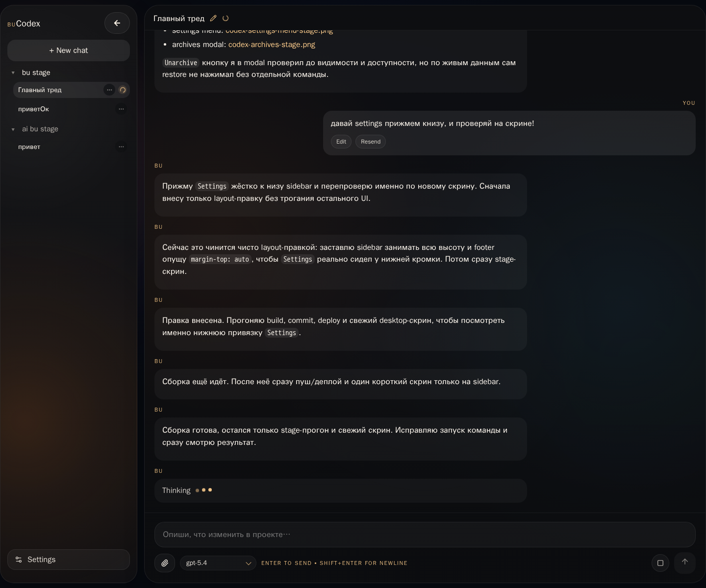The height and width of the screenshot is (588, 706).
Task: Focus the message input field
Action: [x=425, y=535]
